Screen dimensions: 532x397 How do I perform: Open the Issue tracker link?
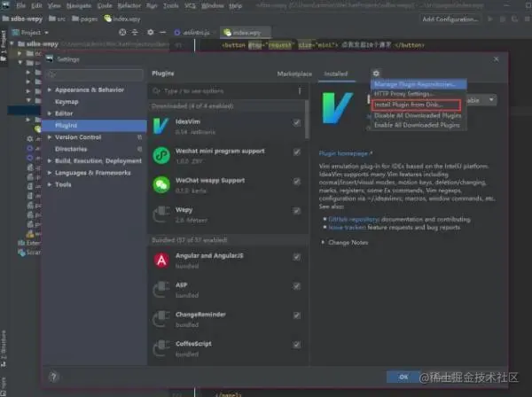click(x=347, y=228)
